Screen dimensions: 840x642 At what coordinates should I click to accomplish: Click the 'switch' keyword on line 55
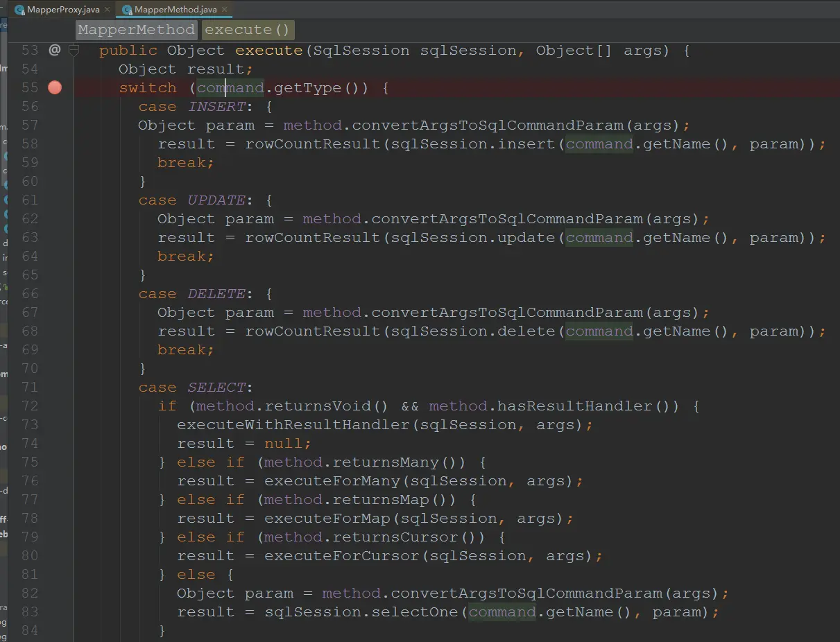click(x=148, y=87)
